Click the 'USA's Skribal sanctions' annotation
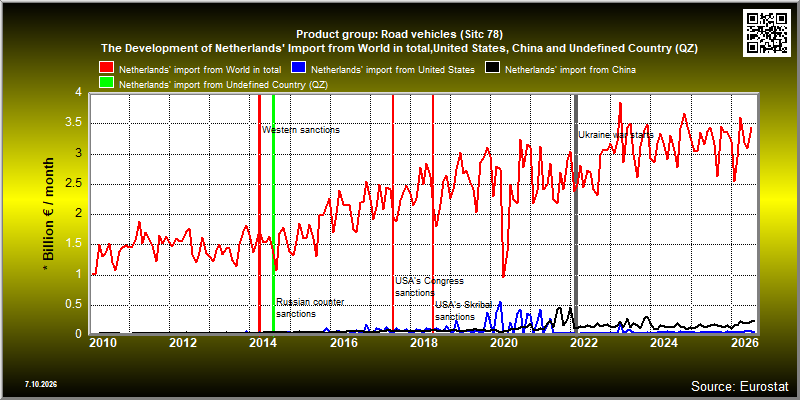Image resolution: width=800 pixels, height=400 pixels. (463, 311)
